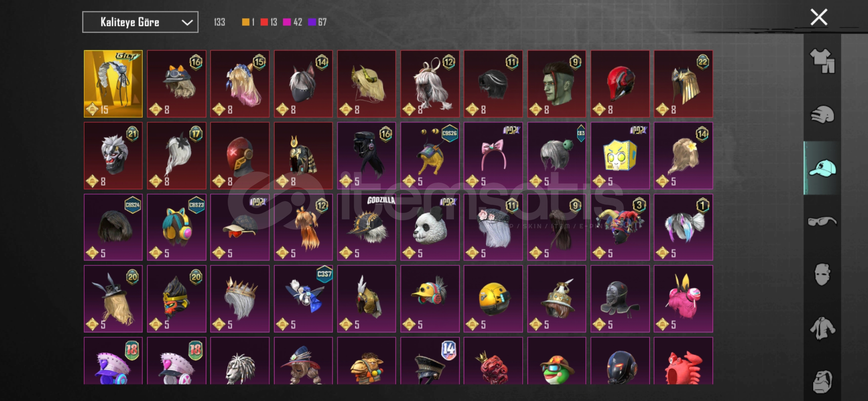Select the golden GILT mythic headpiece
Viewport: 868px width, 401px height.
coord(113,84)
